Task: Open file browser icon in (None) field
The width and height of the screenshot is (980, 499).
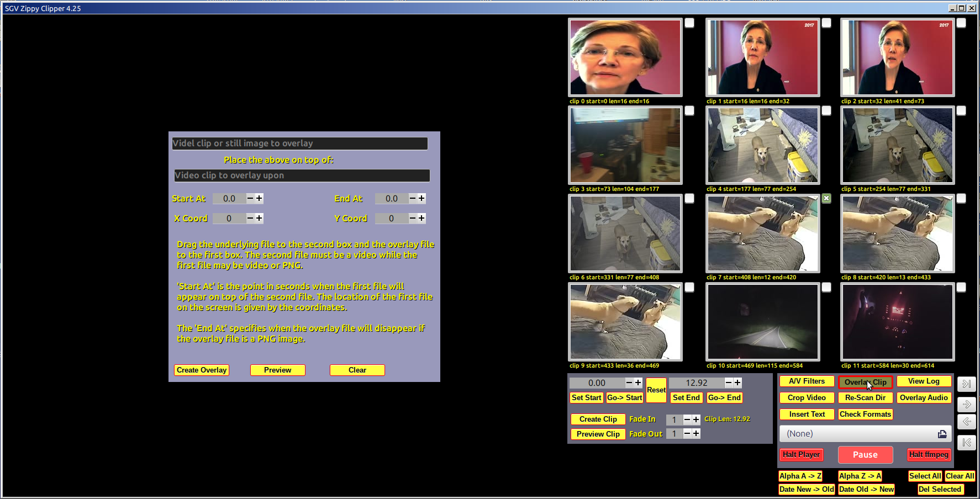Action: pyautogui.click(x=942, y=434)
